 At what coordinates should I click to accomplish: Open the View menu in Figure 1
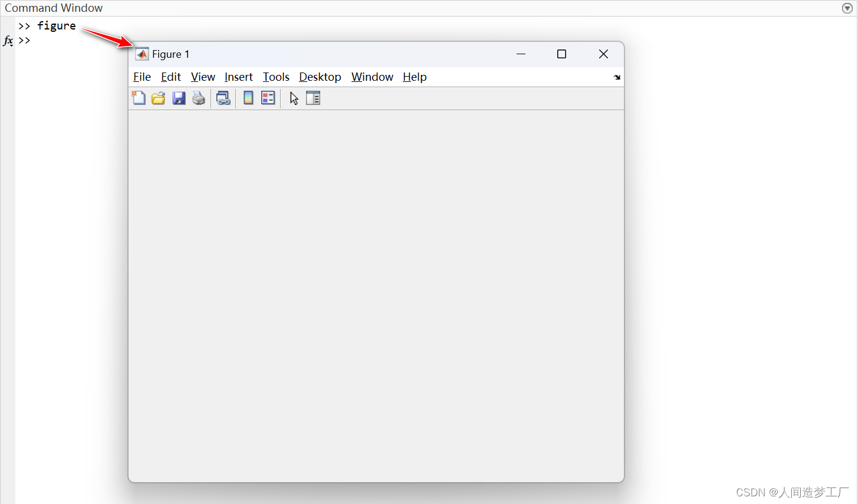tap(203, 77)
